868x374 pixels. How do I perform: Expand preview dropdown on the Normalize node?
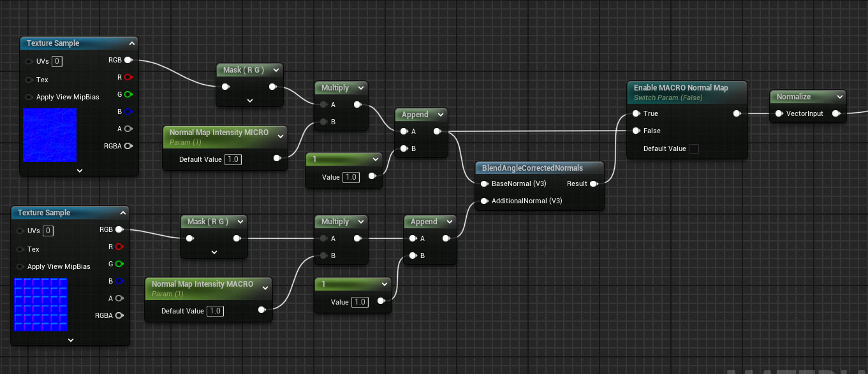[839, 97]
